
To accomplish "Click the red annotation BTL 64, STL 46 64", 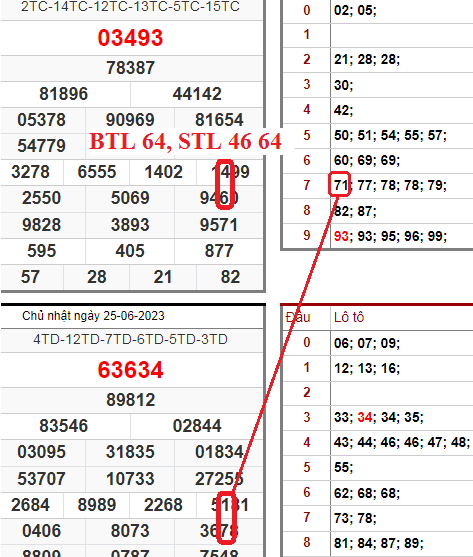I will (185, 141).
